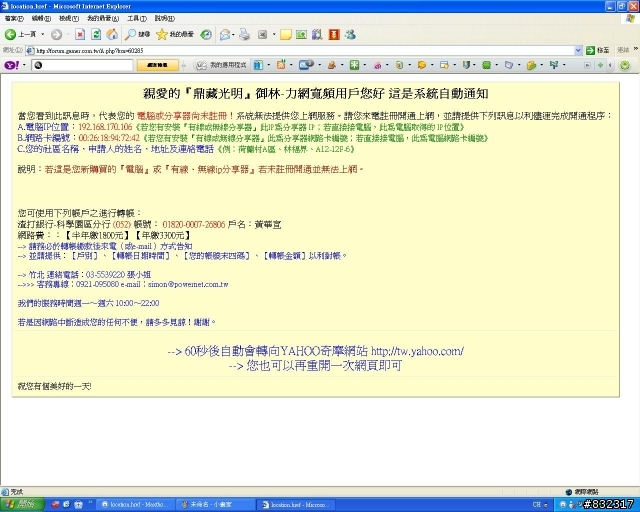640x512 pixels.
Task: Click IP address 192.168.170.106 text
Action: point(105,127)
